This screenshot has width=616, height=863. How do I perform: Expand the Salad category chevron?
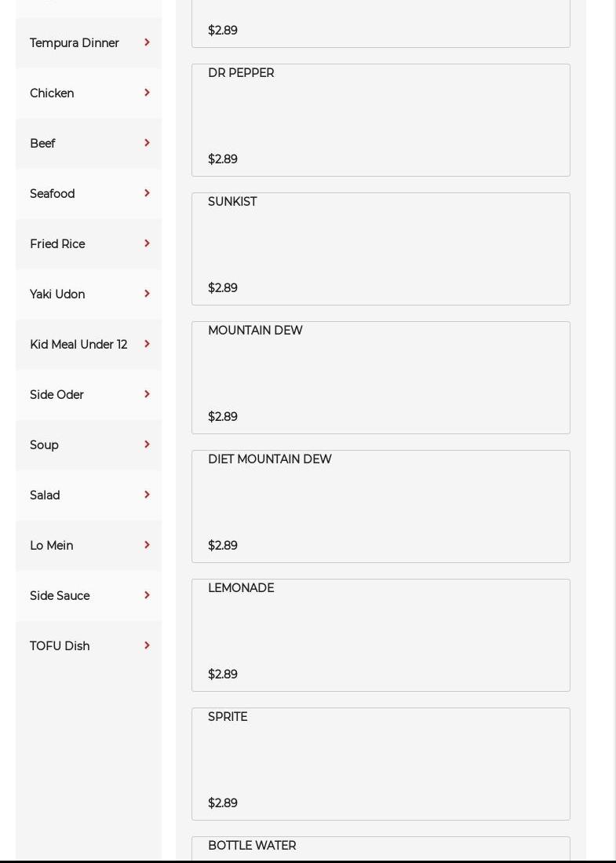tap(147, 495)
